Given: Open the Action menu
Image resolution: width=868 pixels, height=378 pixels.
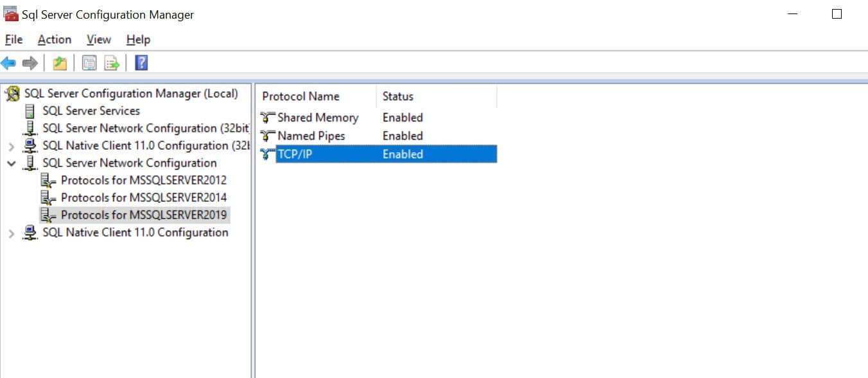Looking at the screenshot, I should click(55, 40).
